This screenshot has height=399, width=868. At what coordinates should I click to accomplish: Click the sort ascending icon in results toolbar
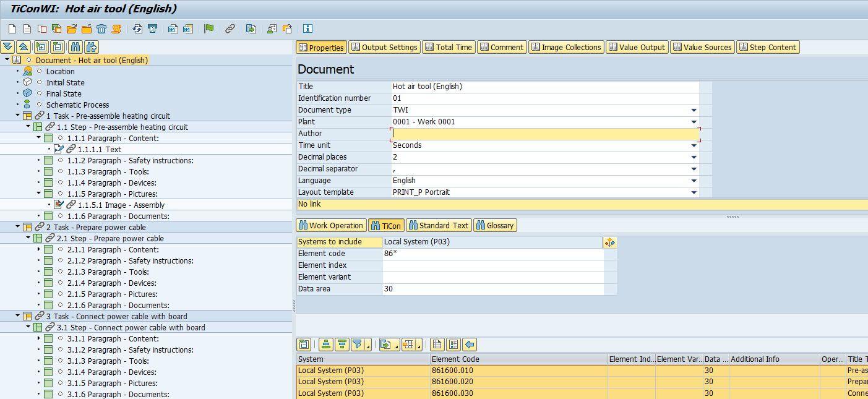coord(326,345)
